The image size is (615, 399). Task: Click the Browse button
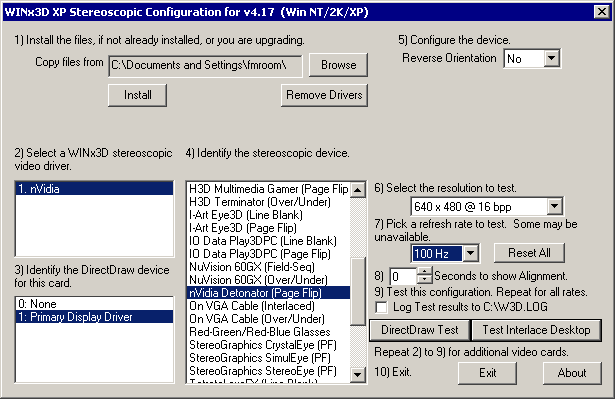tap(338, 65)
